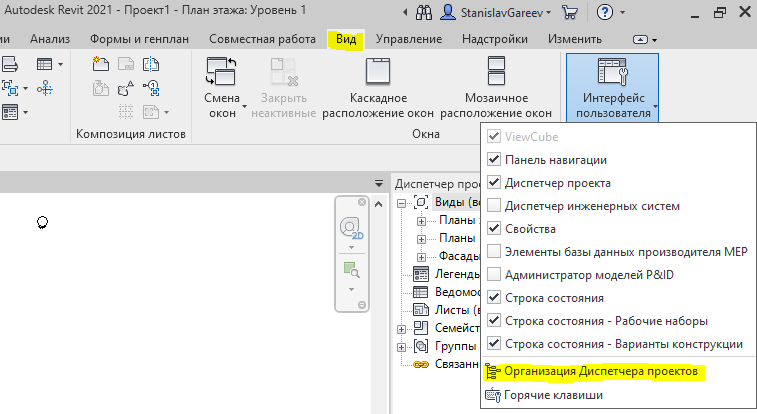Check Администратор моделей P&ID box
Screen dimensions: 757x414
coord(493,275)
